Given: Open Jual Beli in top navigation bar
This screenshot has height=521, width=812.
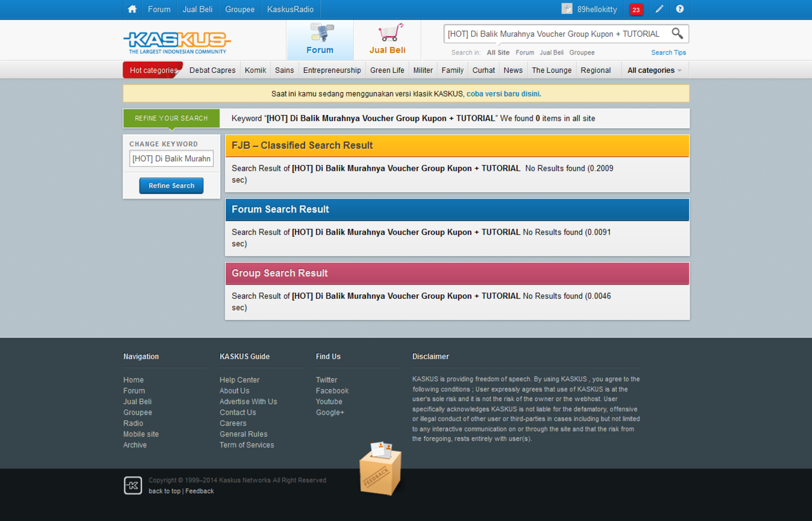Looking at the screenshot, I should (197, 10).
